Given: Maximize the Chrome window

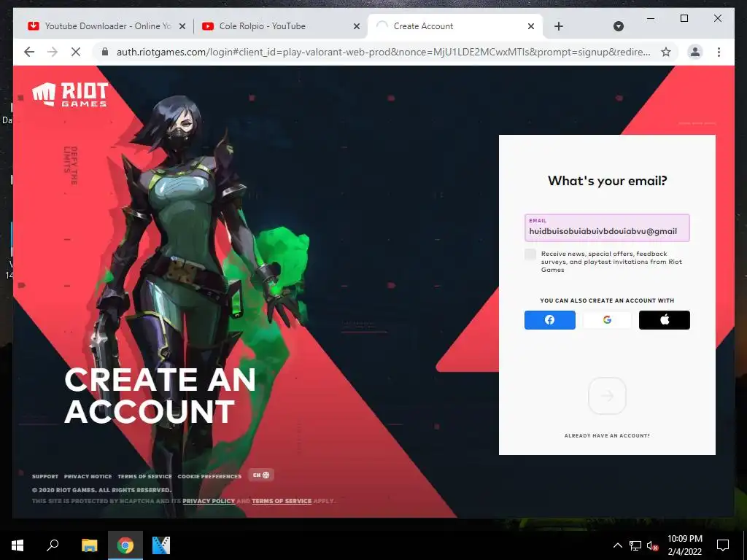Looking at the screenshot, I should click(x=684, y=18).
